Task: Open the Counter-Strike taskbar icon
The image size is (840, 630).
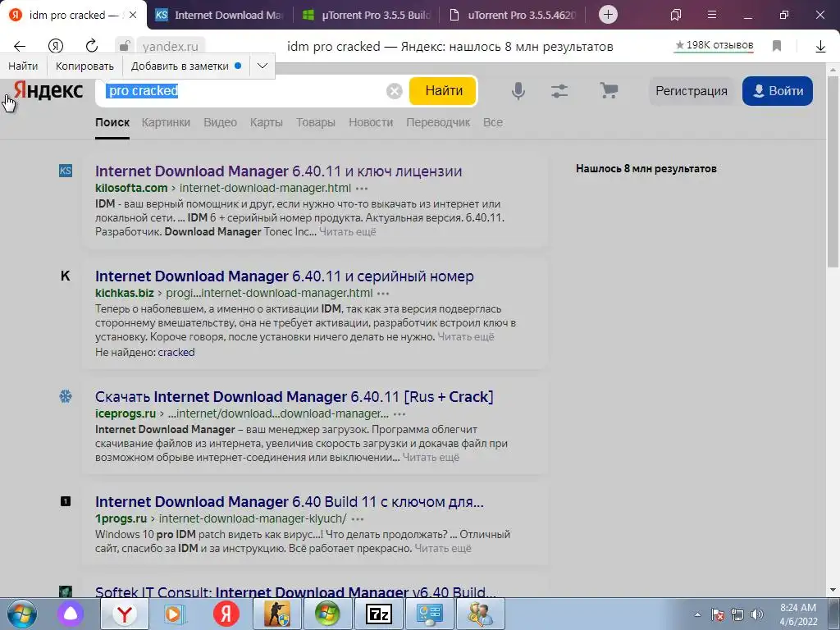Action: (x=277, y=614)
